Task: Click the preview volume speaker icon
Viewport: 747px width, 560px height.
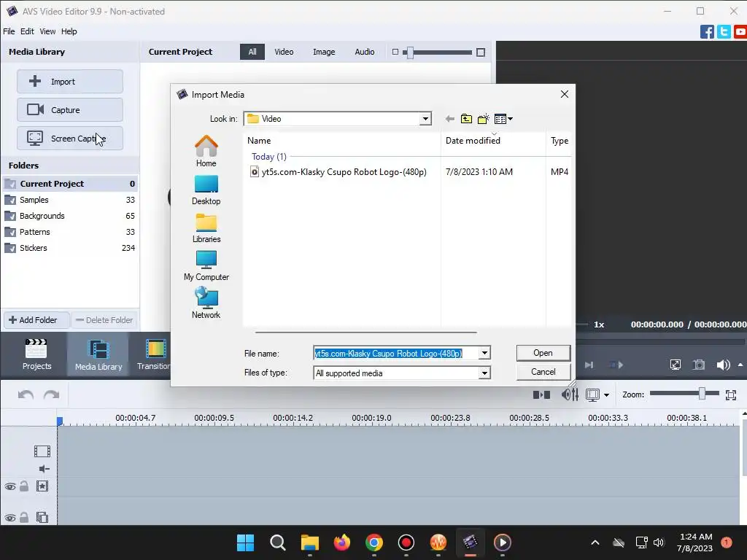Action: [x=723, y=365]
